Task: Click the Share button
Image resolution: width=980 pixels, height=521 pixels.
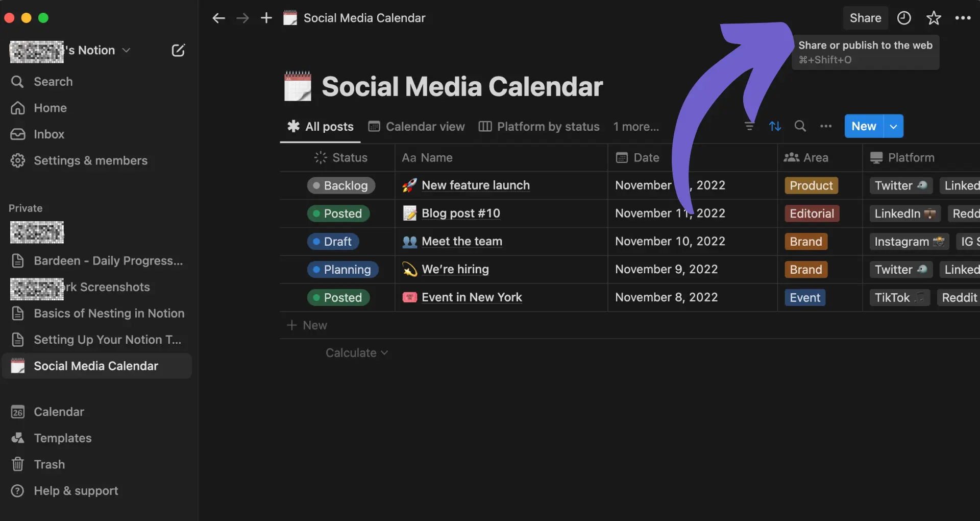Action: 865,18
